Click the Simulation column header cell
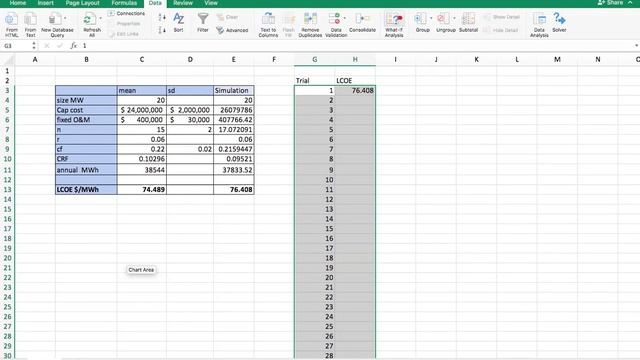 (x=233, y=90)
